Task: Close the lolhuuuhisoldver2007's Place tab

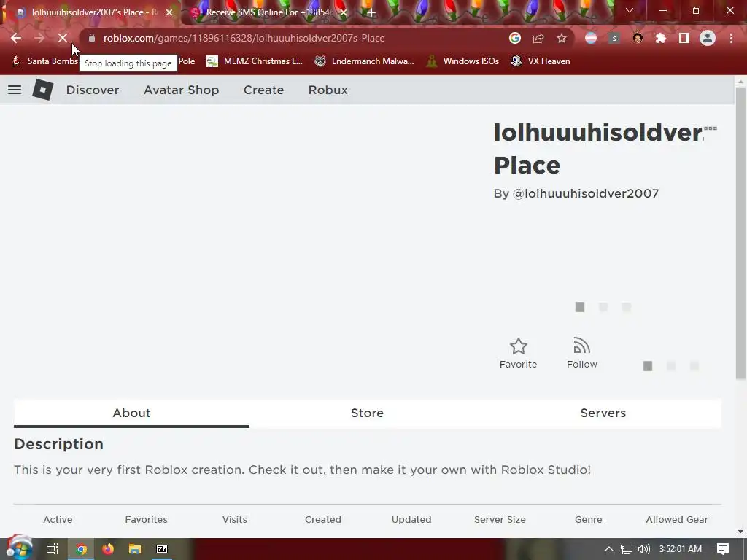Action: tap(169, 12)
